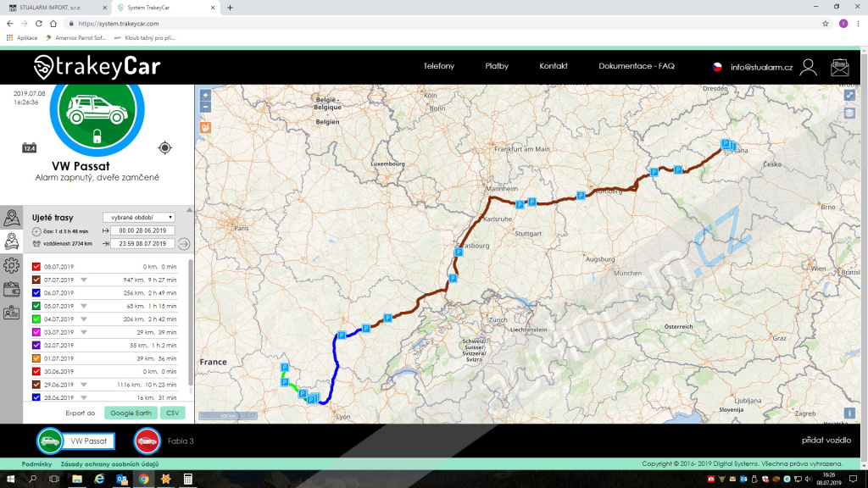Click the route list vertical scrollbar

tap(191, 323)
